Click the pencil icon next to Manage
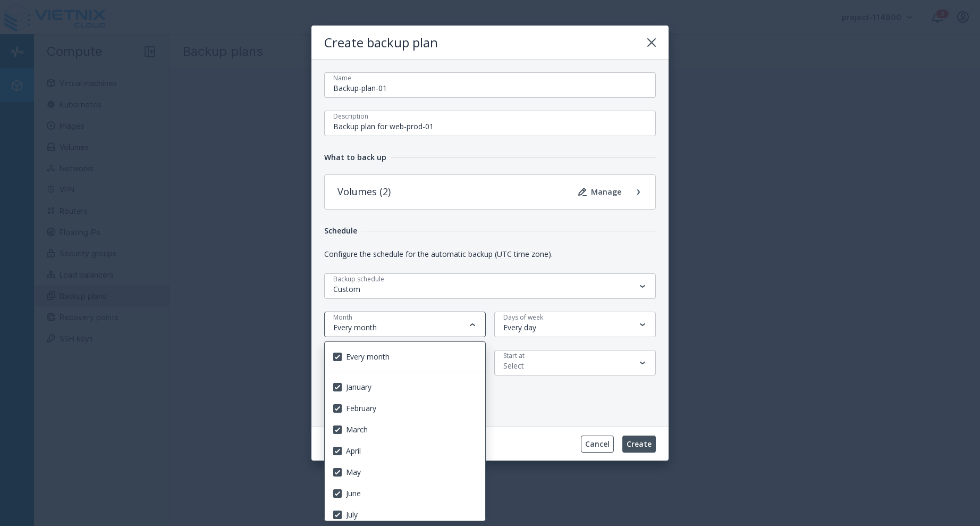 pyautogui.click(x=582, y=192)
